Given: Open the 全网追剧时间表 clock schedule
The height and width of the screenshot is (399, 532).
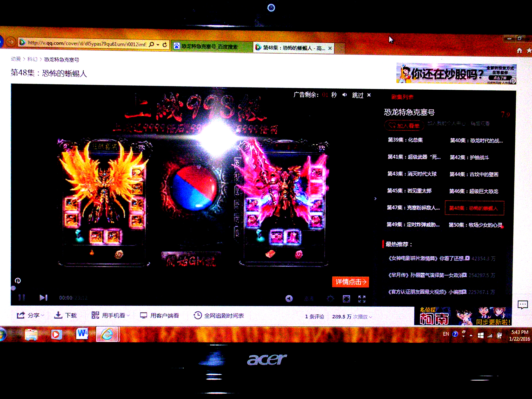Looking at the screenshot, I should pyautogui.click(x=197, y=315).
